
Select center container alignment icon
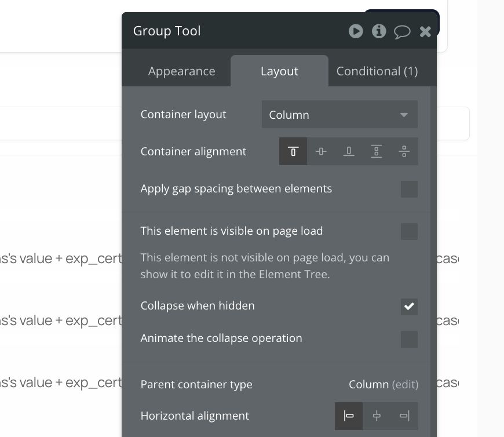(x=321, y=151)
